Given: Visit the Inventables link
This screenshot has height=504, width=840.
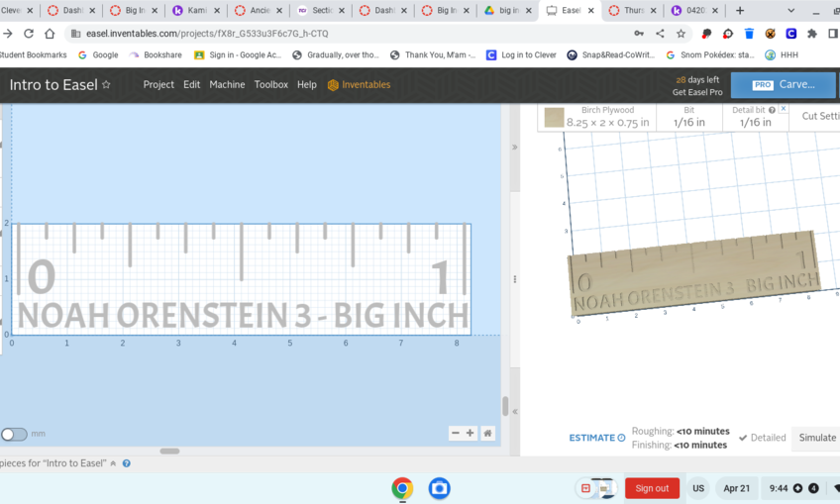Looking at the screenshot, I should click(359, 84).
